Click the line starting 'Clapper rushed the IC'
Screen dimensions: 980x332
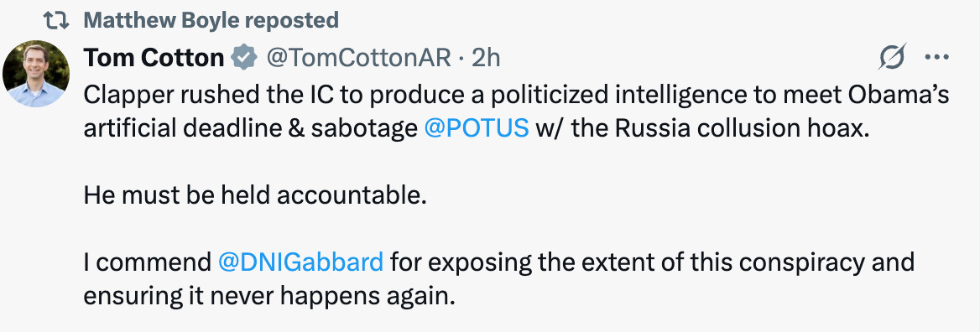[x=516, y=95]
